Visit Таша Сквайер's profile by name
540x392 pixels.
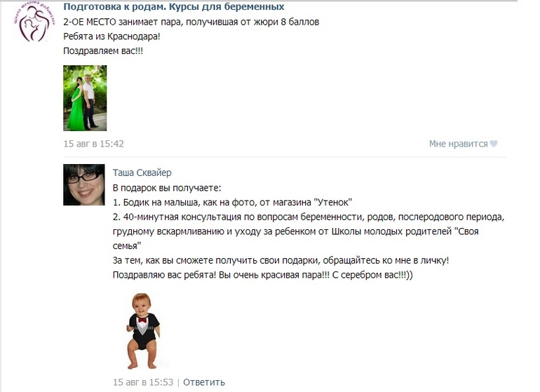142,173
